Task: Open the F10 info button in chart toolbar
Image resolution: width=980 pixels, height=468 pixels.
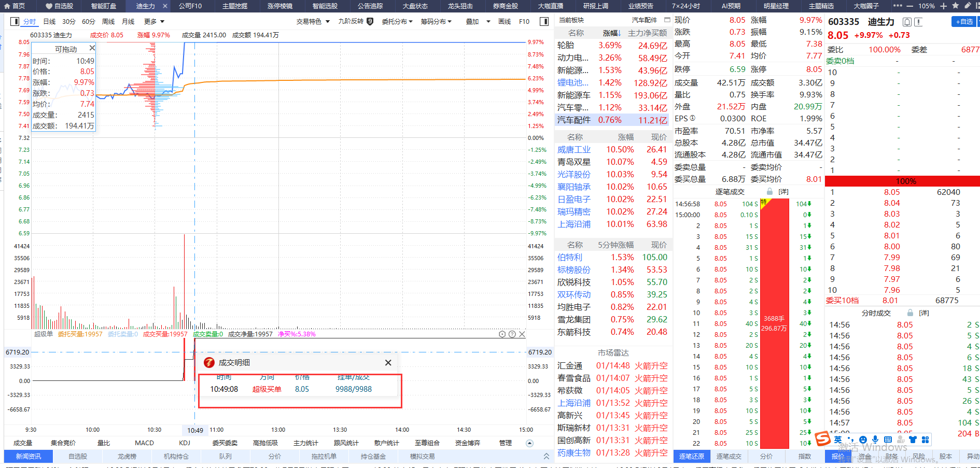Action: point(524,22)
